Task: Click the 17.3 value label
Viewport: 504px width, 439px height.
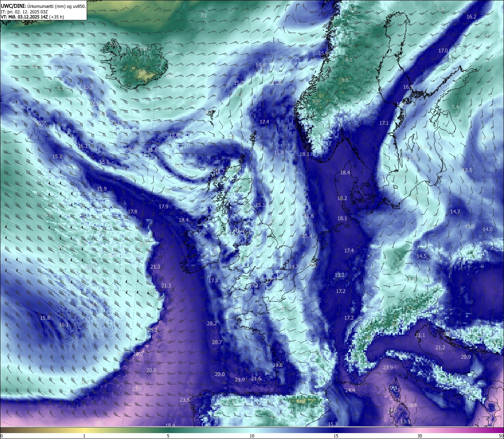Action: click(213, 281)
